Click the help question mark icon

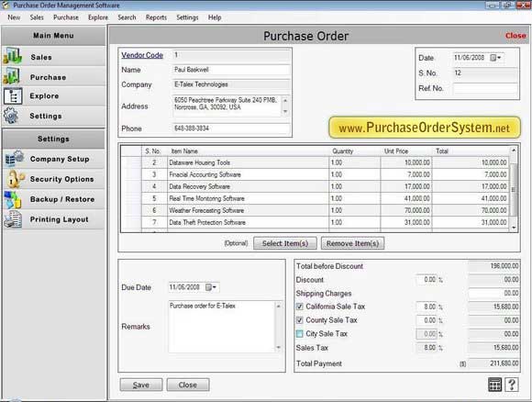tap(511, 385)
